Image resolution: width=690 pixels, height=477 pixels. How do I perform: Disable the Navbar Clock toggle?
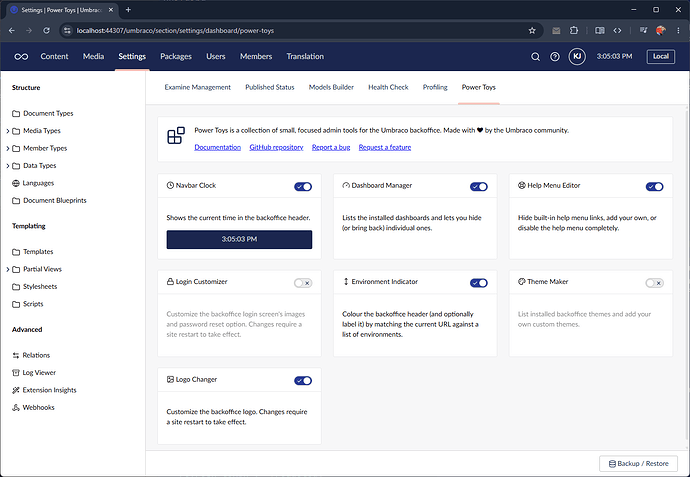pyautogui.click(x=303, y=187)
